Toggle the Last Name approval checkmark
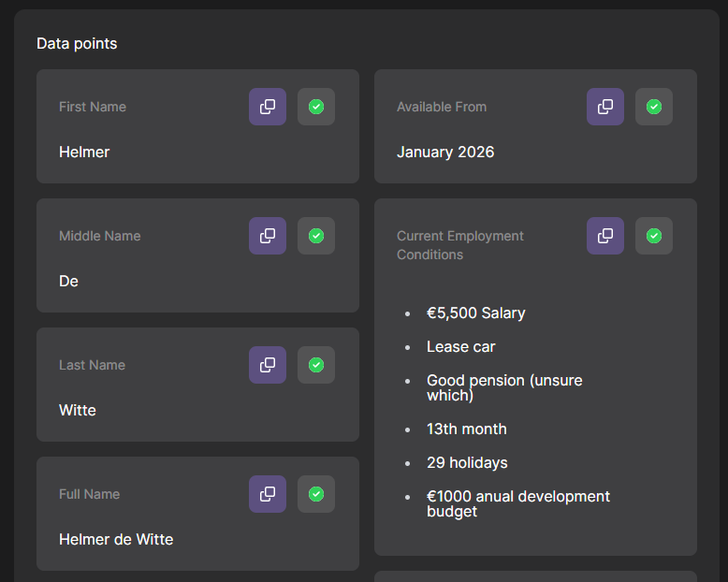728x582 pixels. click(x=316, y=365)
